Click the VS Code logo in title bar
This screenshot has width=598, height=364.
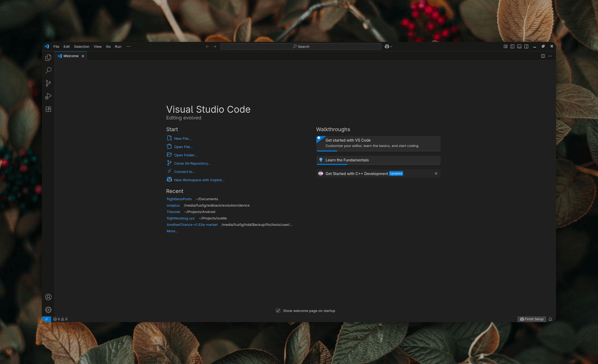coord(47,46)
